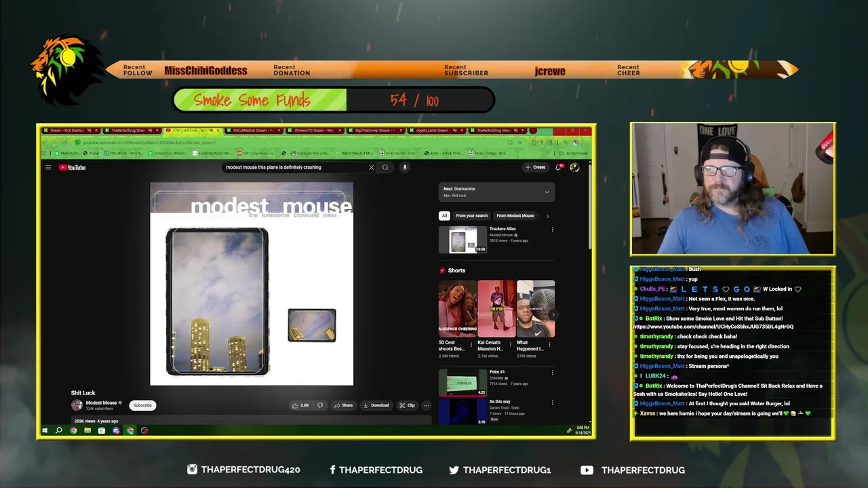
Task: Open the Point #1 video thumbnail
Action: point(462,382)
